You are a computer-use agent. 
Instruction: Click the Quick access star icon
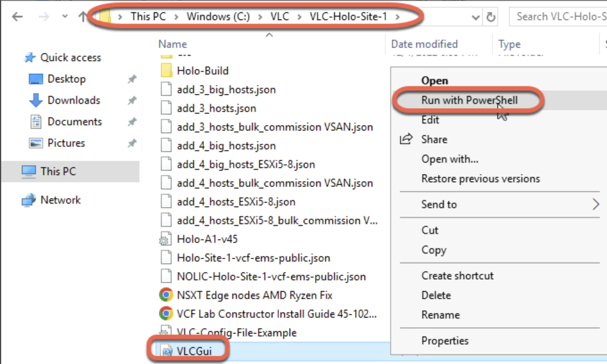[x=29, y=58]
